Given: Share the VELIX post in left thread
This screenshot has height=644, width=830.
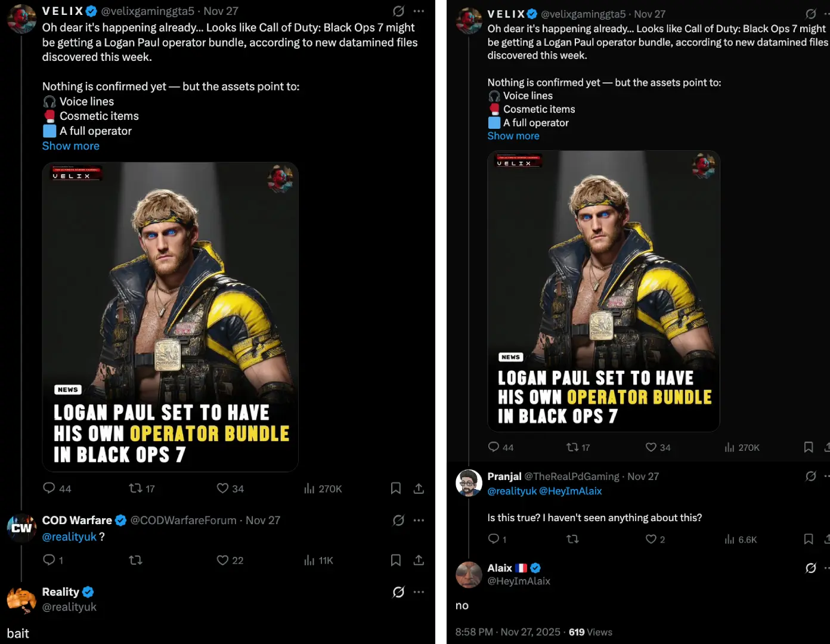Looking at the screenshot, I should click(419, 488).
